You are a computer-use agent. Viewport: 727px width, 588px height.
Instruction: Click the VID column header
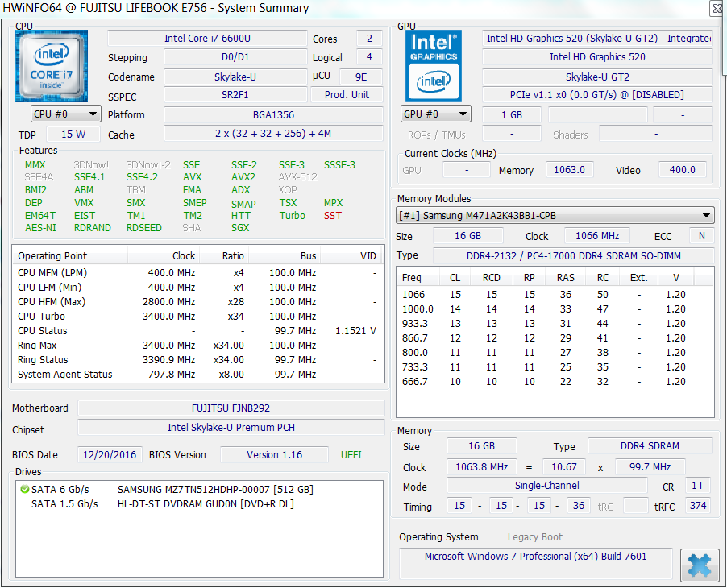click(352, 256)
